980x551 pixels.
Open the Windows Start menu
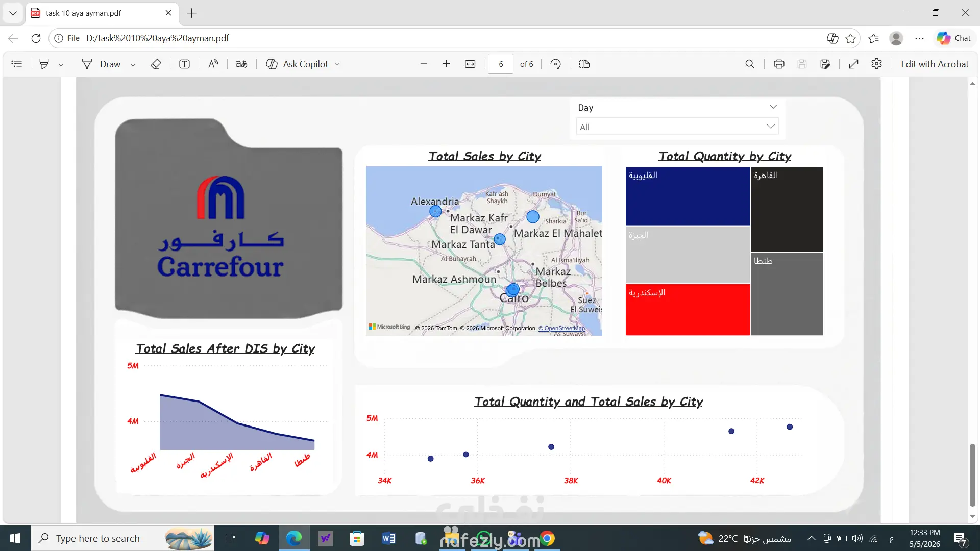tap(15, 538)
